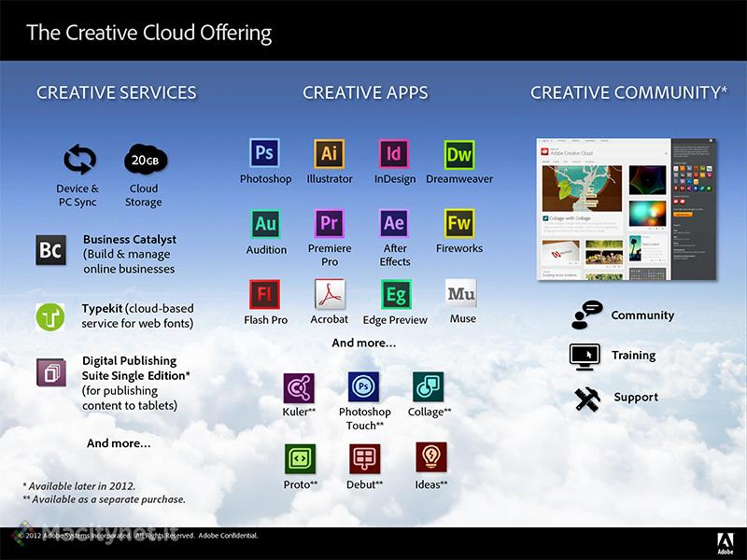Click the Business Catalyst description text

(129, 254)
